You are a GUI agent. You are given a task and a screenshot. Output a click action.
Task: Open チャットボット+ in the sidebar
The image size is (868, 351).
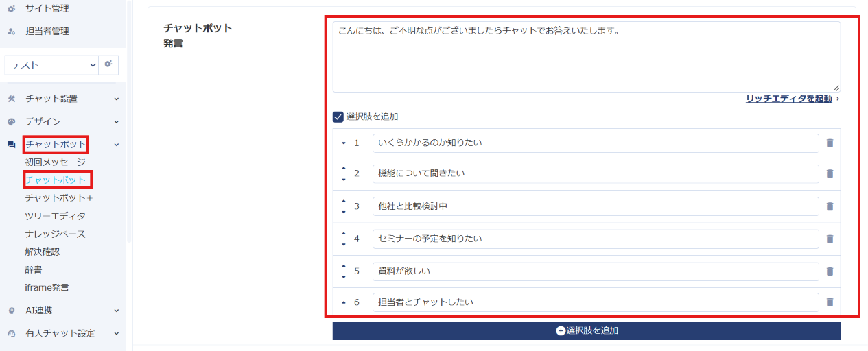[59, 198]
